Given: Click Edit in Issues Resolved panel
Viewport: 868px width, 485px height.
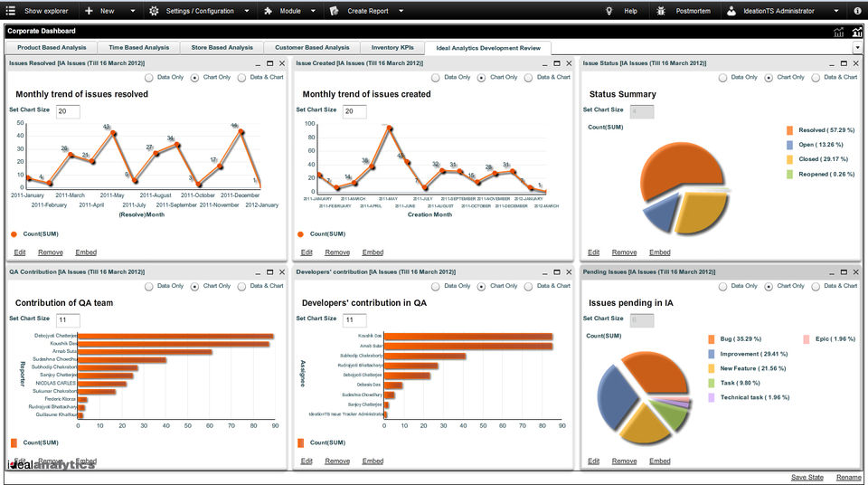Looking at the screenshot, I should point(19,252).
